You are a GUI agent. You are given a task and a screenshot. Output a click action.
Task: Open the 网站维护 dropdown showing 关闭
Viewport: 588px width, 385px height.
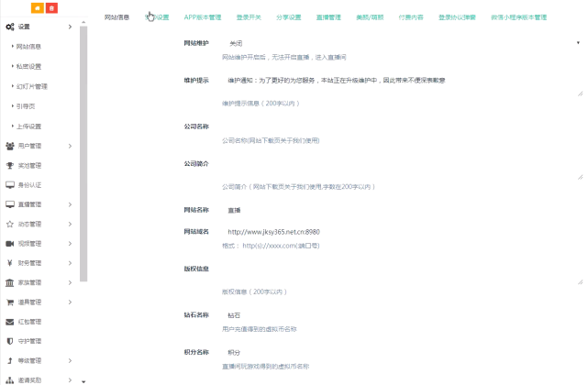(404, 43)
